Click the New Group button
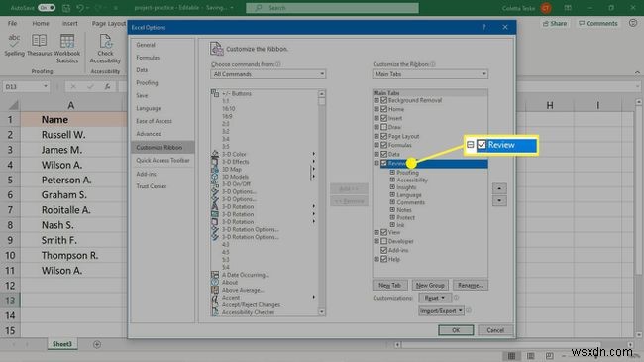644x362 pixels. 430,285
